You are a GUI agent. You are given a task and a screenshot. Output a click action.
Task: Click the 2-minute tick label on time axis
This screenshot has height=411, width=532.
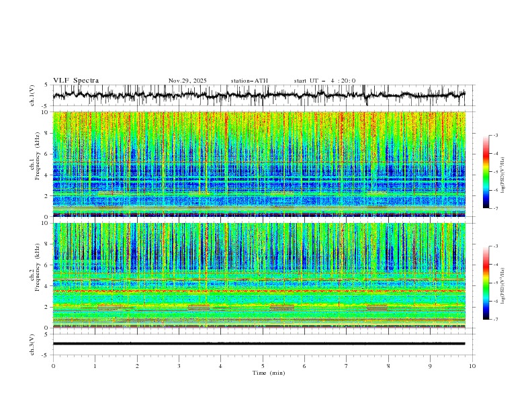point(137,366)
